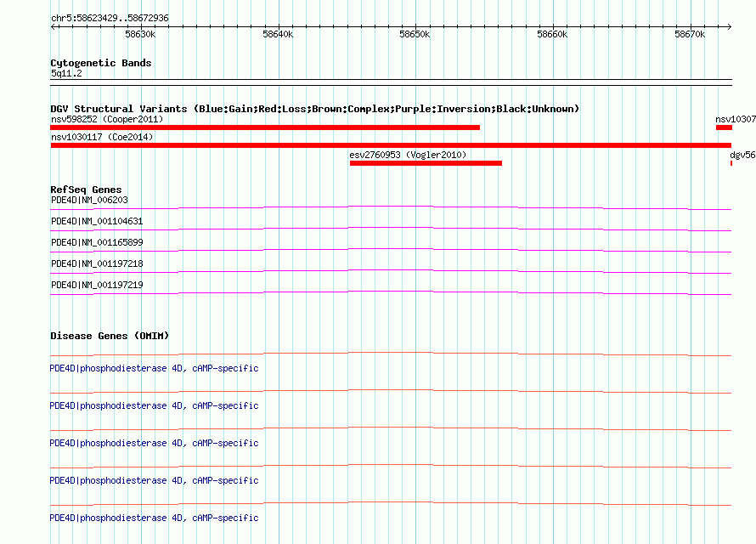Click the small nsv10307 red bar at right
The height and width of the screenshot is (544, 756).
[x=725, y=127]
